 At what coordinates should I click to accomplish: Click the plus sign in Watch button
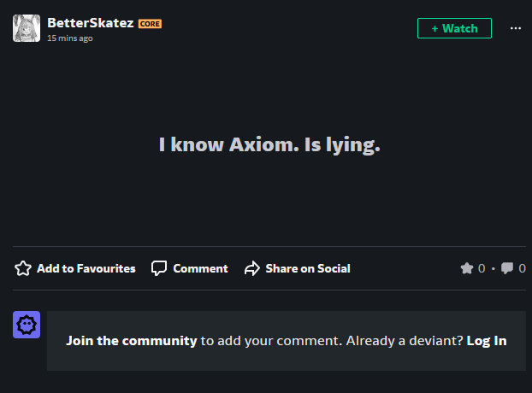[x=434, y=28]
